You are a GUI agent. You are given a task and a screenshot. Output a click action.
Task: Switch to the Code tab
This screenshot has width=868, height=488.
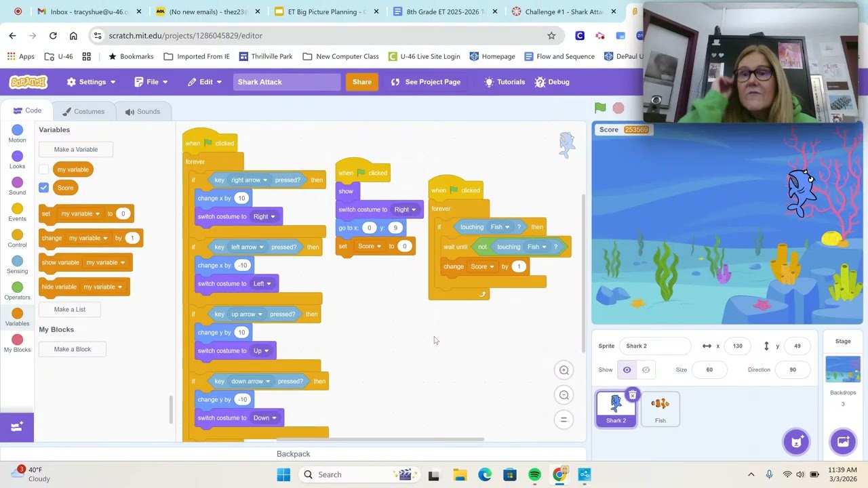[27, 111]
